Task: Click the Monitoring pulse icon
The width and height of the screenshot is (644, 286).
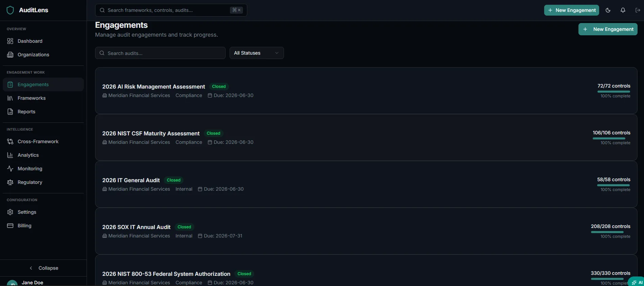Action: (x=10, y=169)
